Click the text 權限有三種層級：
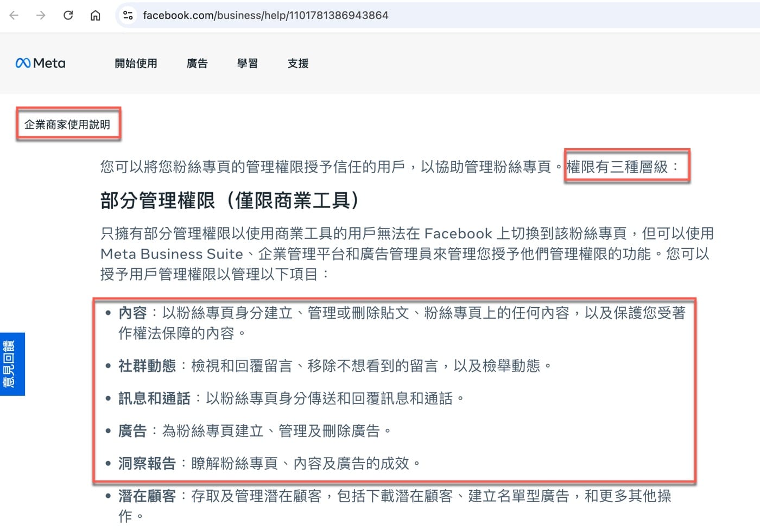This screenshot has height=532, width=760. pos(624,167)
